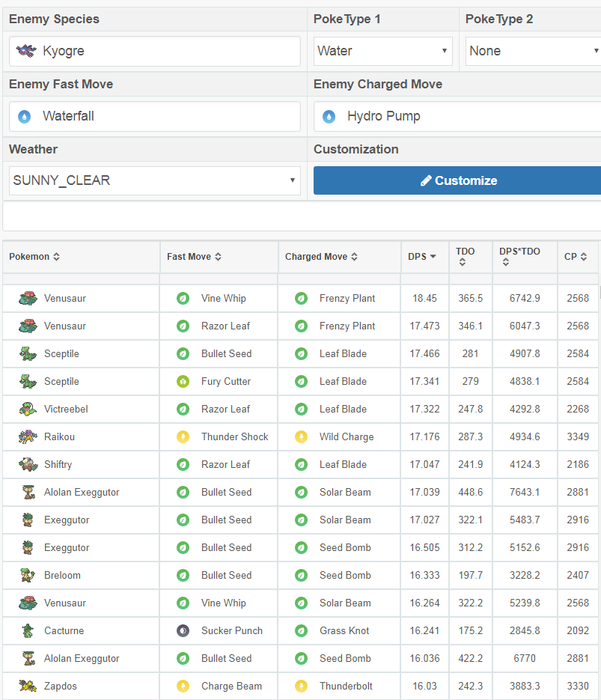The image size is (601, 700).
Task: Click the Sceptile sprite in the Bullet Seed row
Action: pos(28,353)
